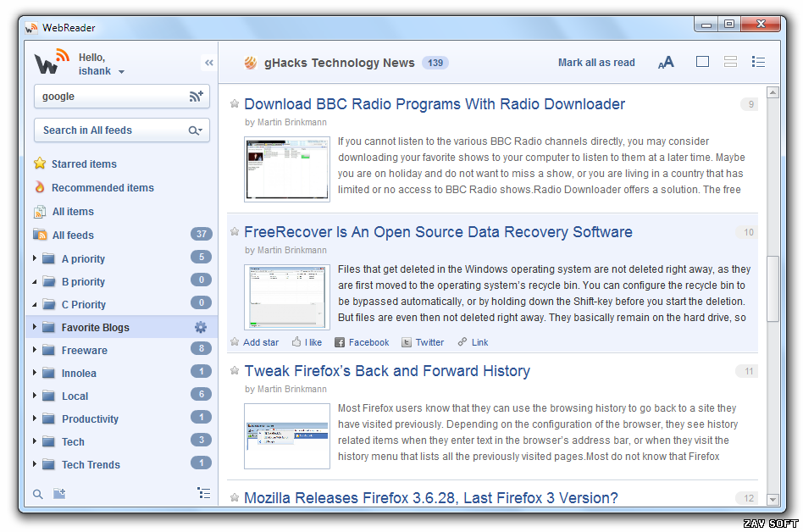Screen dimensions: 803x532
Task: Open Tweak Firefox's Back and Forward article
Action: click(387, 371)
